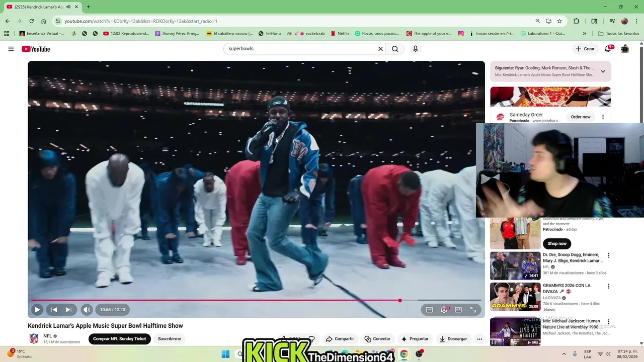Open El caballero oscuro bookmark

229,34
